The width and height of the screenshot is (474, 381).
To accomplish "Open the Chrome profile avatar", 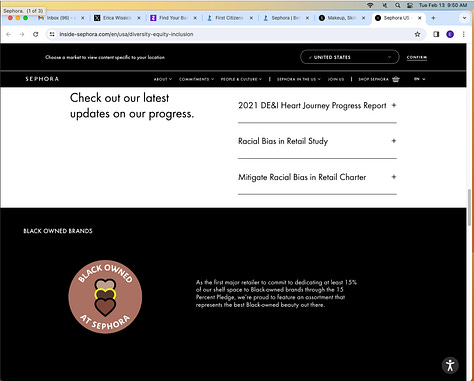I will [x=450, y=34].
